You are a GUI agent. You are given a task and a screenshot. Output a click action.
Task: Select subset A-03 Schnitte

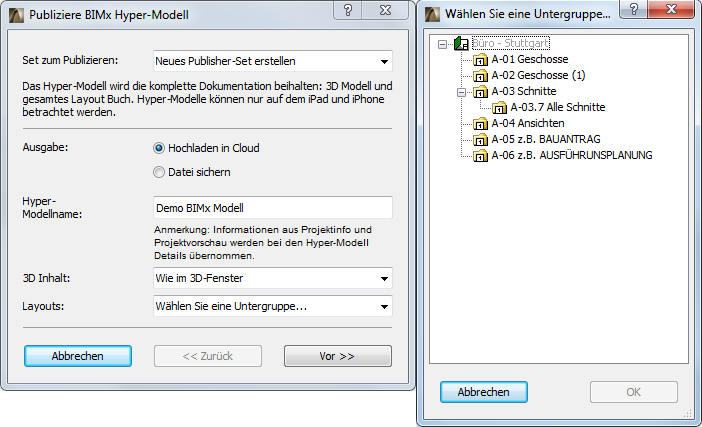(524, 91)
